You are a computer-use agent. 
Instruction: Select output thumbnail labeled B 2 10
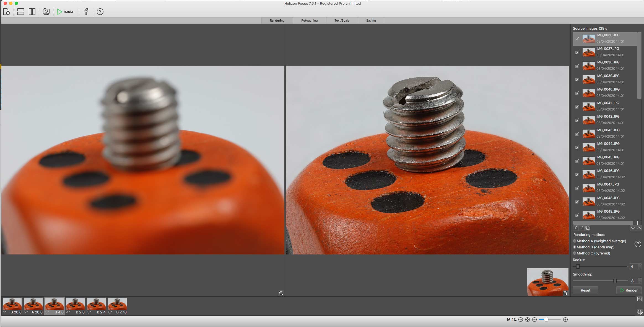click(x=117, y=306)
